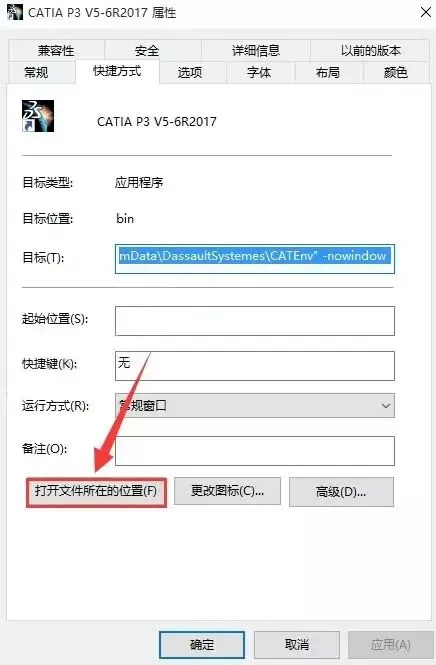The image size is (436, 665).
Task: Switch to the 颜色 tab
Action: click(395, 72)
